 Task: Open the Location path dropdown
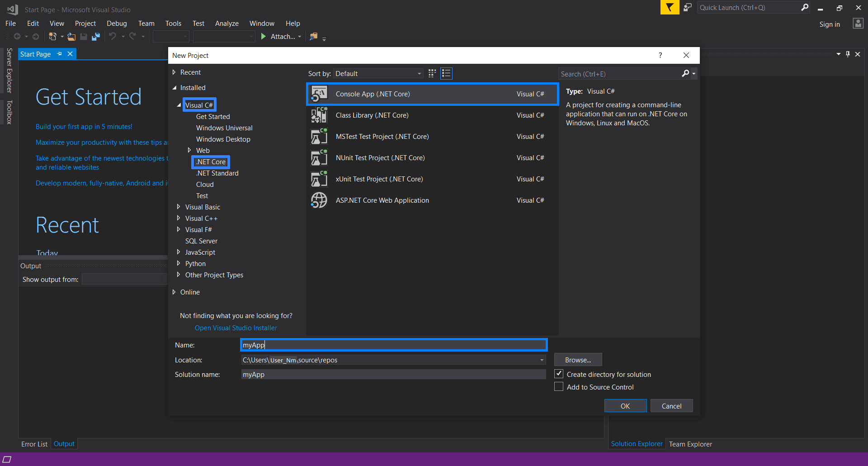point(542,360)
